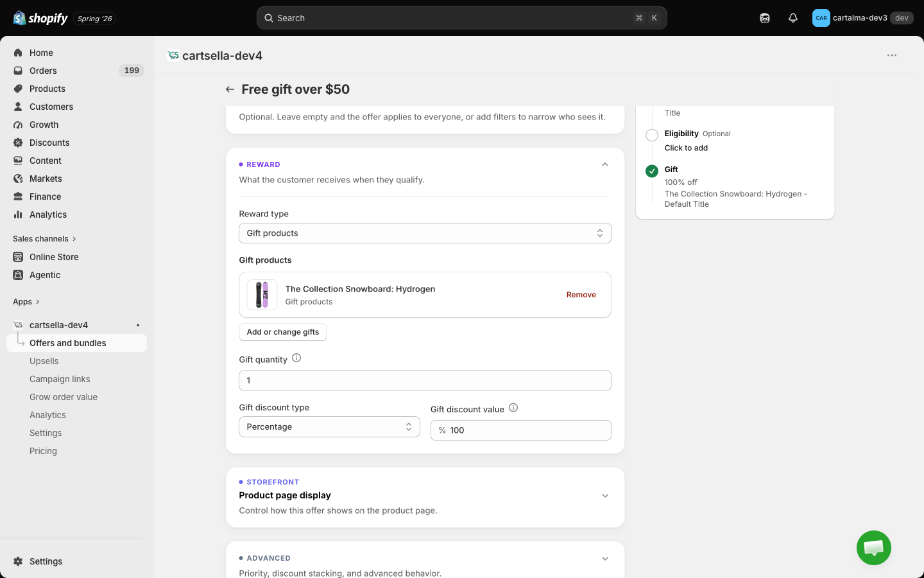Open cartsella app Settings subpage

[46, 433]
